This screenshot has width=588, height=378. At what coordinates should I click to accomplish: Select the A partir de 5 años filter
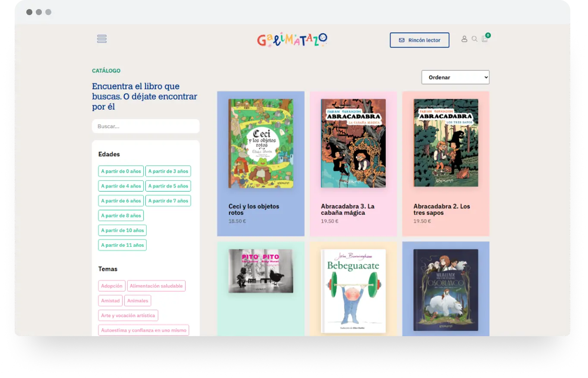[x=168, y=186]
